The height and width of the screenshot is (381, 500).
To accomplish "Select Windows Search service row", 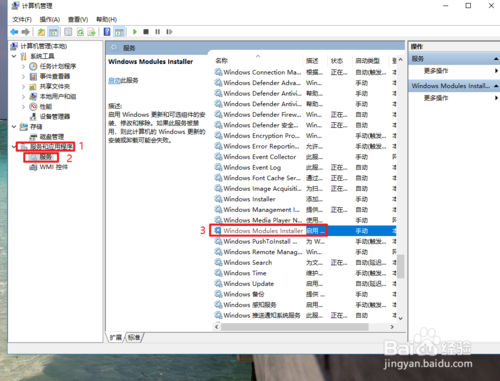I will [305, 263].
